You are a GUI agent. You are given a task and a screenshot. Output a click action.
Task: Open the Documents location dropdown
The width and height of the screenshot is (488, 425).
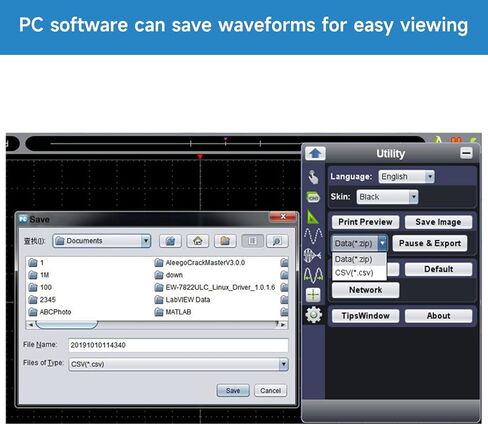click(x=102, y=241)
